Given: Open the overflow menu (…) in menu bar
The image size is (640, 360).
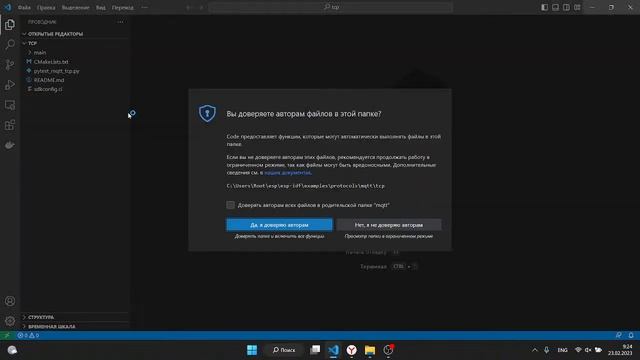Looking at the screenshot, I should pos(144,7).
